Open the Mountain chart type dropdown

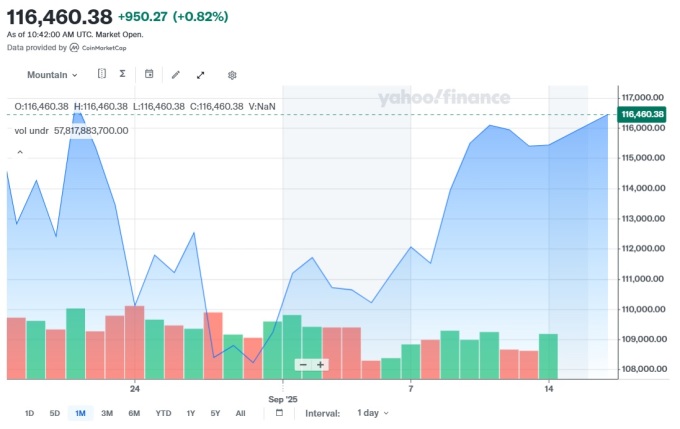[x=52, y=75]
